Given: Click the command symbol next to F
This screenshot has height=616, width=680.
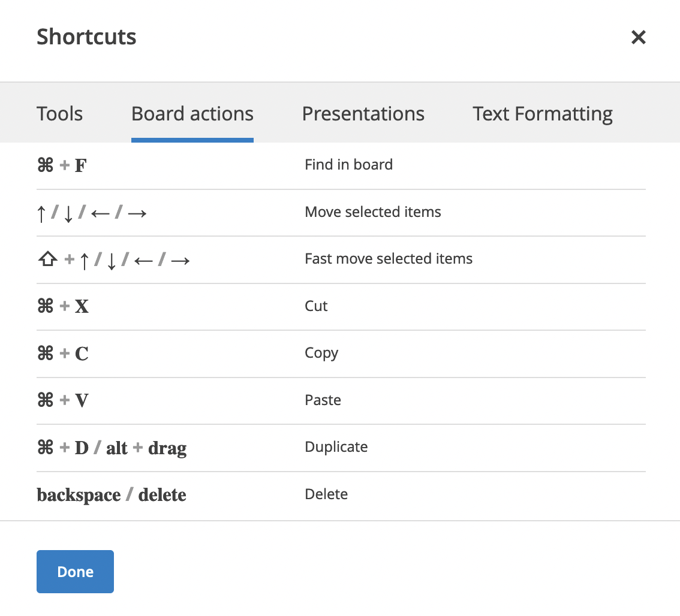Looking at the screenshot, I should coord(45,165).
